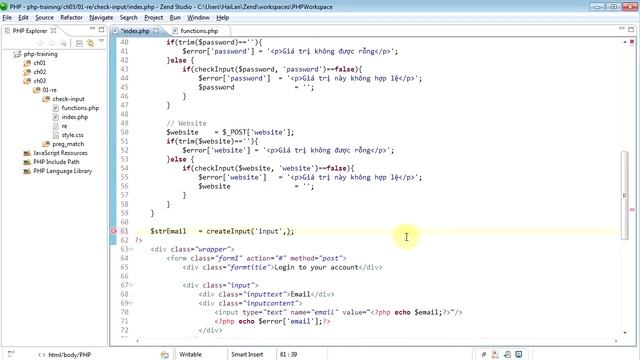The width and height of the screenshot is (640, 360).
Task: Select the ch03 folder
Action: [40, 81]
